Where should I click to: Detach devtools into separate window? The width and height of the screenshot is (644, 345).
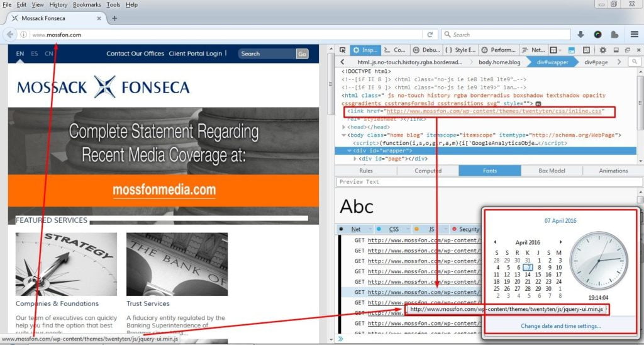628,50
